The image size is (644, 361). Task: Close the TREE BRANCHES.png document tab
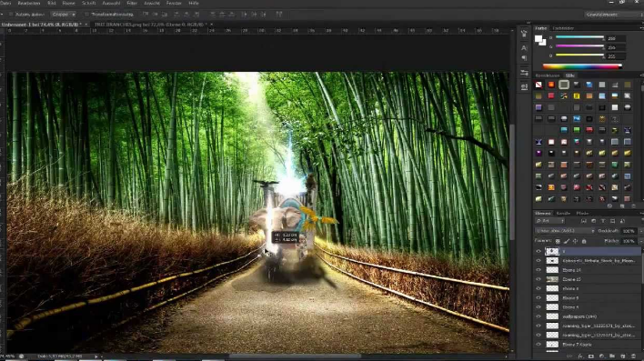point(212,25)
